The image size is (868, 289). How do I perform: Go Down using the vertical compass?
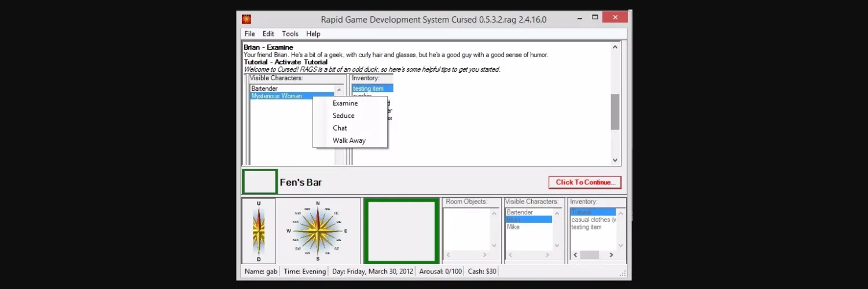[259, 258]
